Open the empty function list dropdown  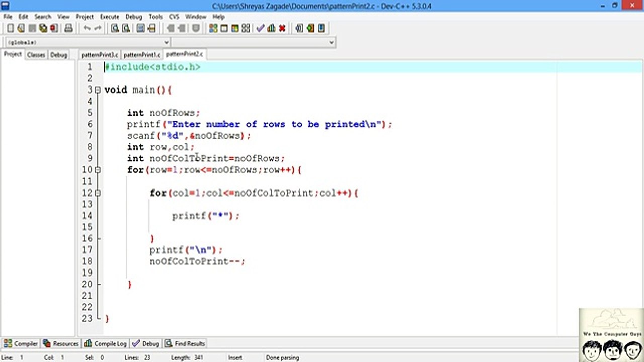(253, 42)
